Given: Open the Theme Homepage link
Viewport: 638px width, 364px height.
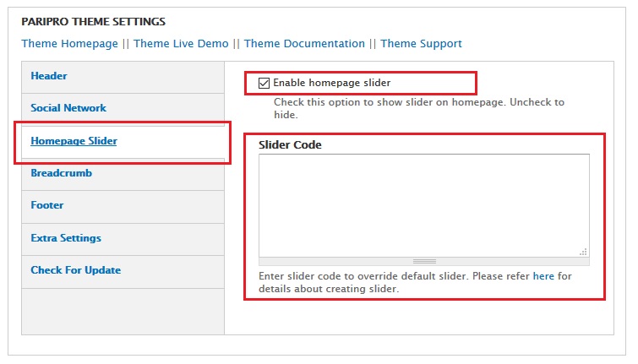Looking at the screenshot, I should coord(69,44).
